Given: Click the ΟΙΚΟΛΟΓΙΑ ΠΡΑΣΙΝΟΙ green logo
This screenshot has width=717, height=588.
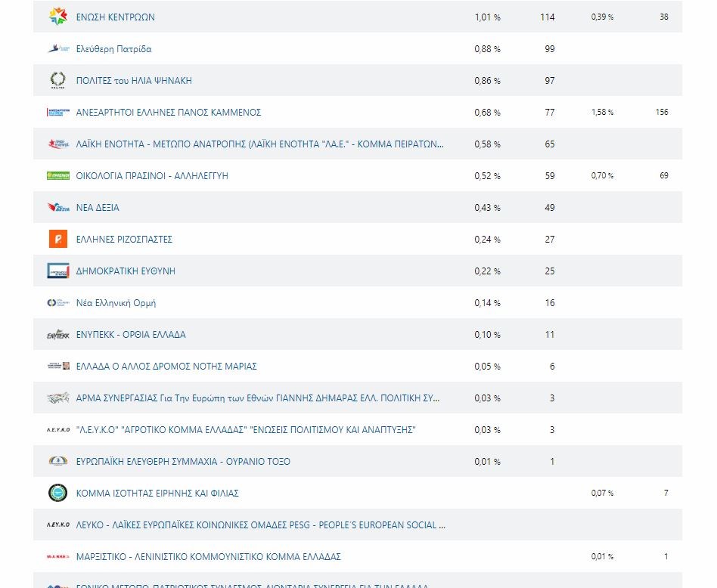Looking at the screenshot, I should click(x=58, y=175).
